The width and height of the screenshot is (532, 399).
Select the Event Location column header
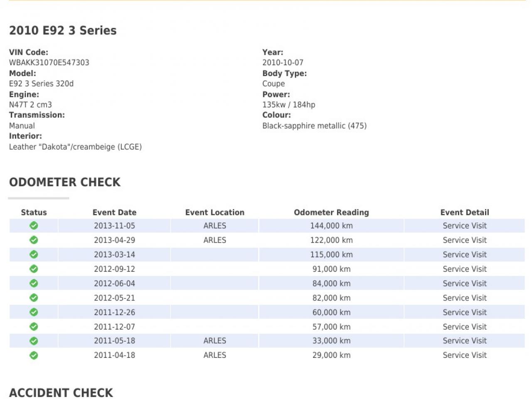(214, 212)
